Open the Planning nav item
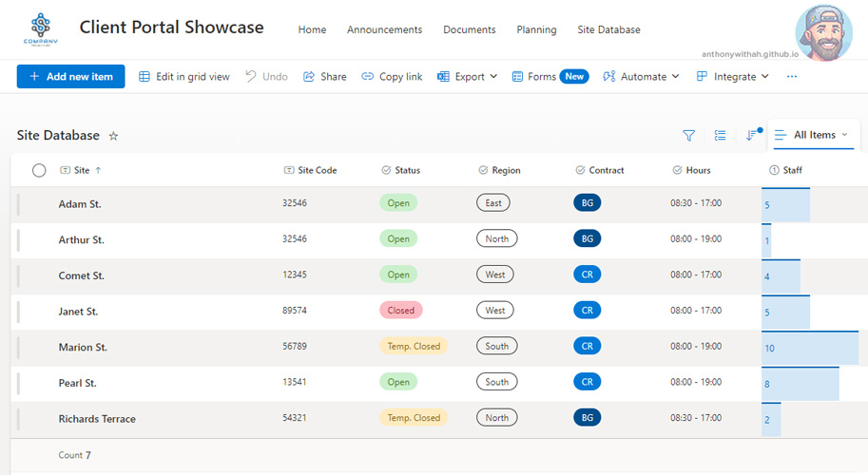The width and height of the screenshot is (868, 475). pyautogui.click(x=536, y=29)
